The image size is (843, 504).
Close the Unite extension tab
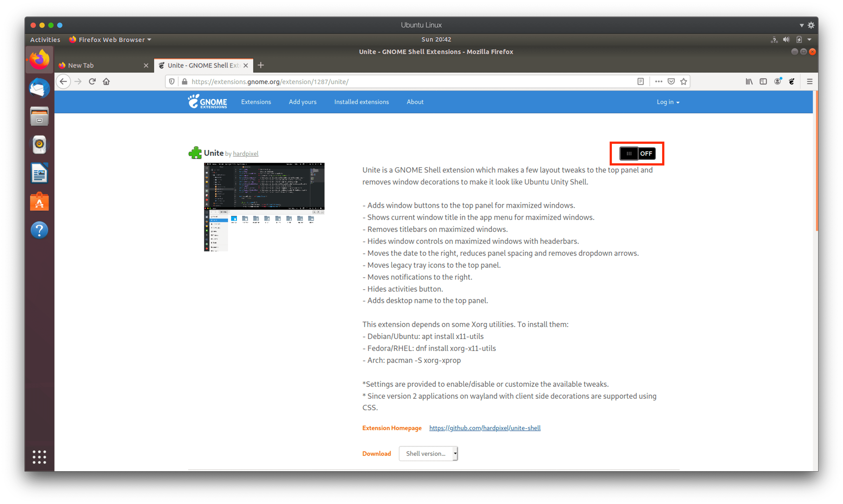tap(246, 65)
